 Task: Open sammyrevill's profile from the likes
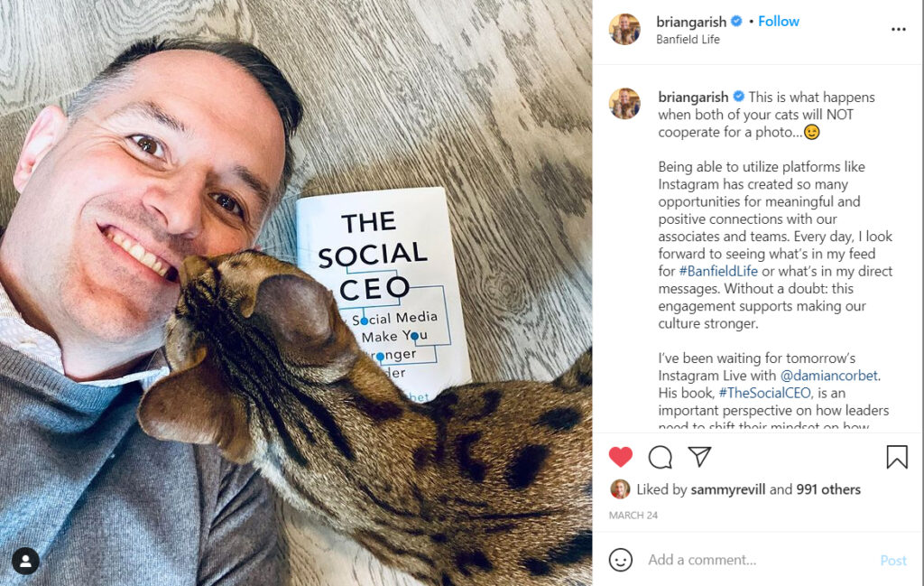click(x=728, y=489)
